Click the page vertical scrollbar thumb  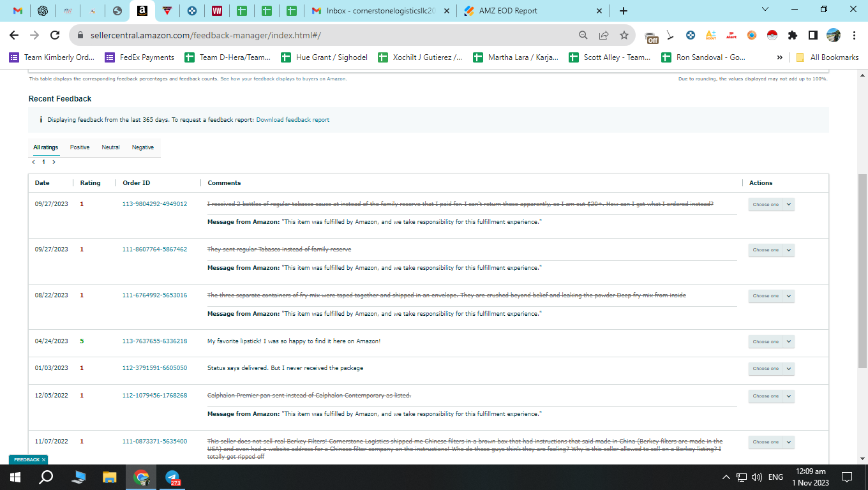862,271
